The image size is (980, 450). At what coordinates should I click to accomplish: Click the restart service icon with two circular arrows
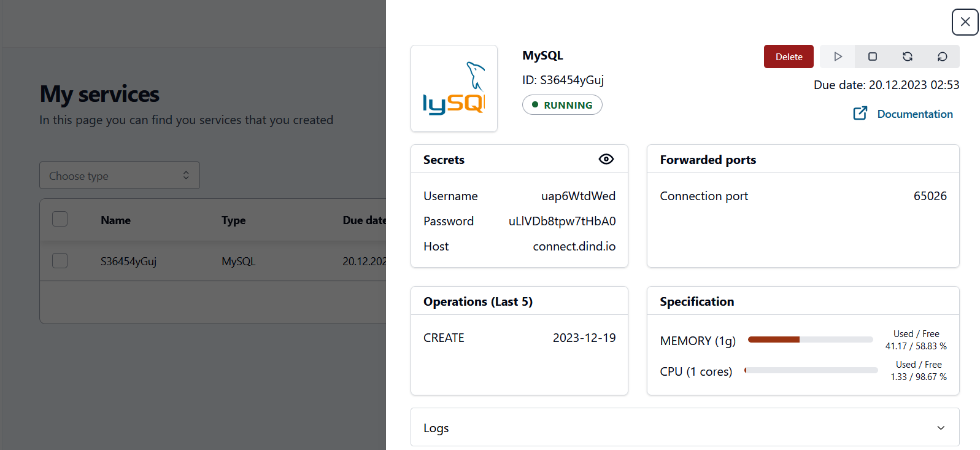908,56
